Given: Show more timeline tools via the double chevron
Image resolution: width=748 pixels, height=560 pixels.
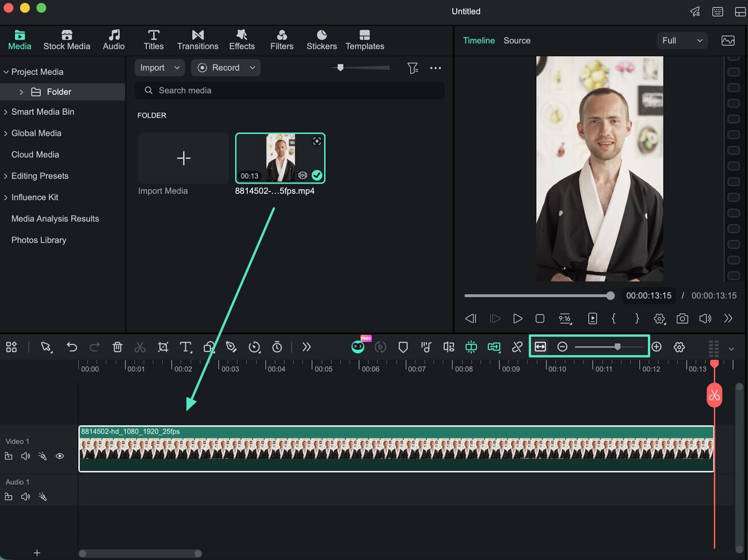Looking at the screenshot, I should (307, 347).
